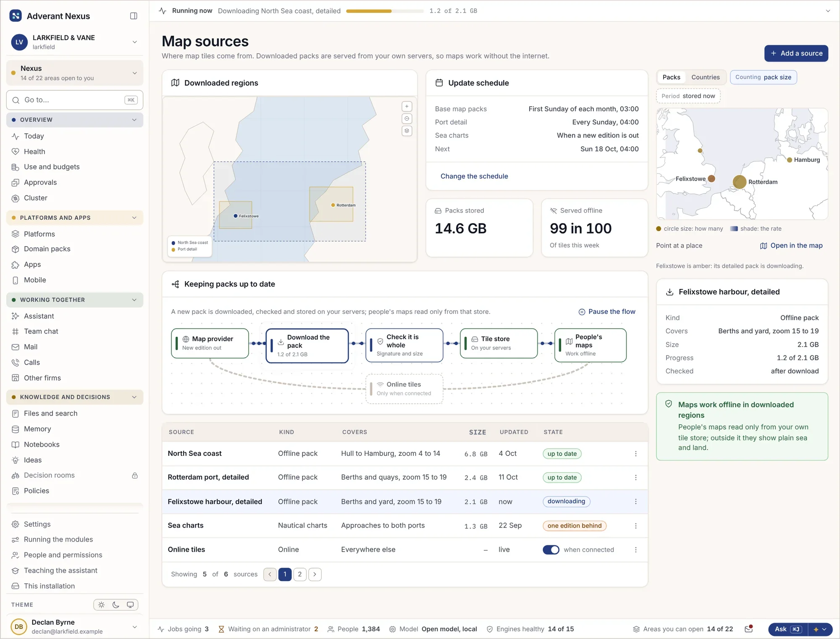Click Change the schedule link
Image resolution: width=840 pixels, height=639 pixels.
pos(474,176)
